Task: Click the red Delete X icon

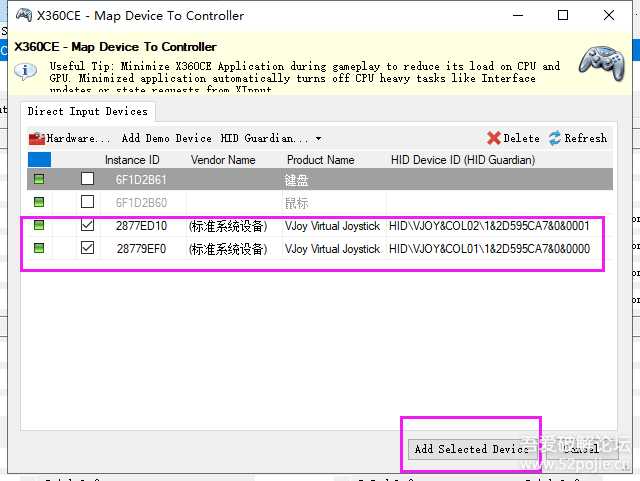Action: coord(494,138)
